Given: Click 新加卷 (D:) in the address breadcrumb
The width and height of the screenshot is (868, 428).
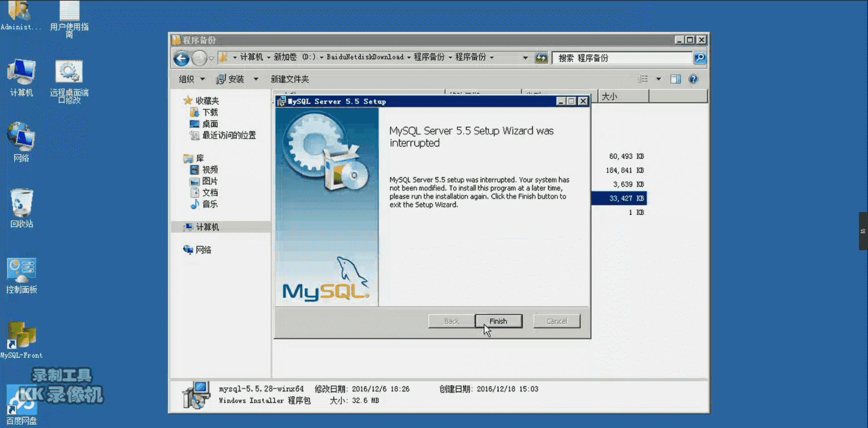Looking at the screenshot, I should [295, 57].
